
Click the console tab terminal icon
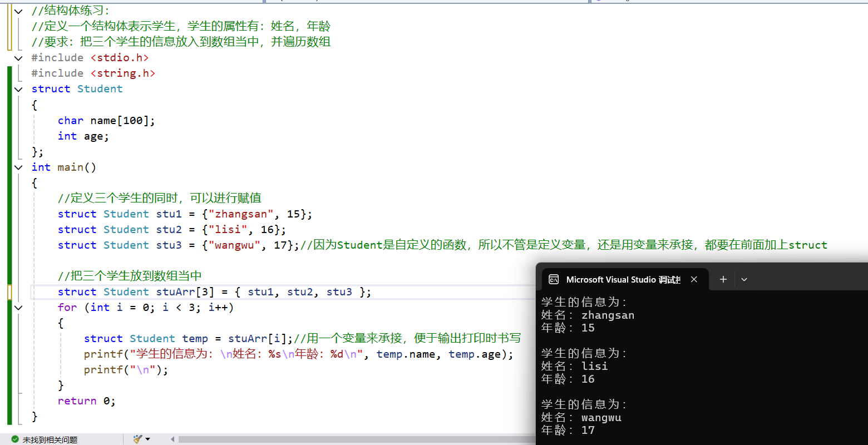coord(554,279)
